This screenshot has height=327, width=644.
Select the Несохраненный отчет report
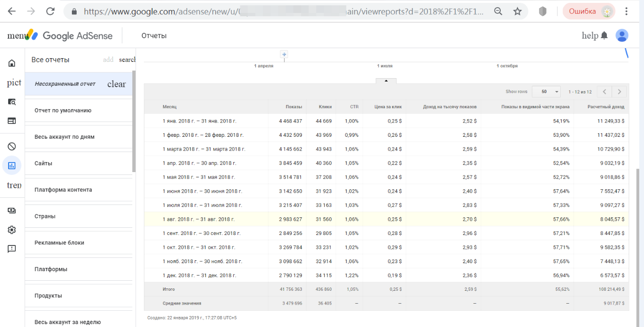coord(65,84)
